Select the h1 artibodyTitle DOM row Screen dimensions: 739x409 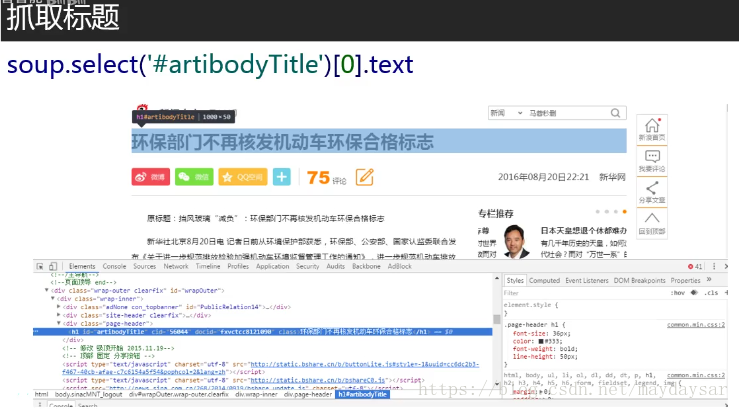[x=263, y=332]
